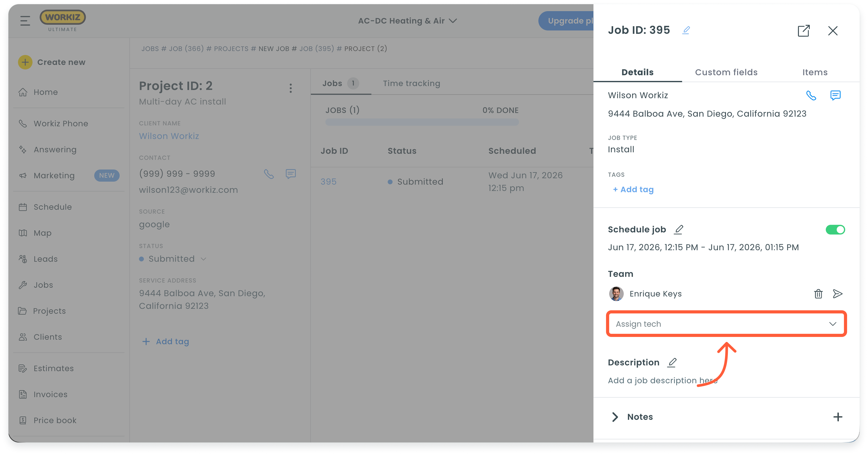Click the Upgrade plan button
Image resolution: width=868 pixels, height=455 pixels.
pyautogui.click(x=566, y=21)
